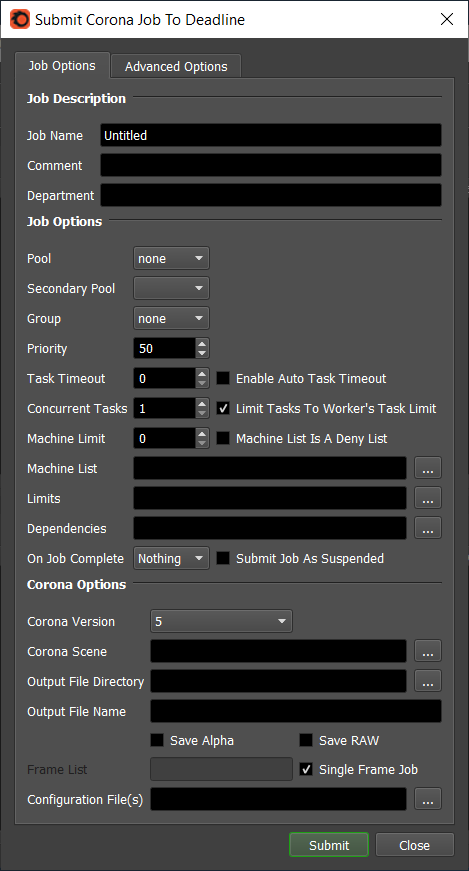The image size is (469, 871).
Task: Browse Machine List with ellipsis button
Action: coord(428,468)
